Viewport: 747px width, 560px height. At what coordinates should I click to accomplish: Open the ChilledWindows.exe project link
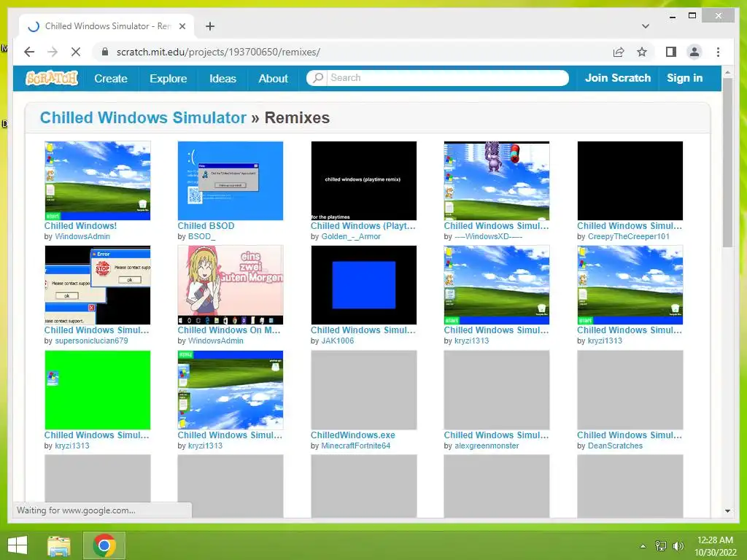click(x=353, y=435)
